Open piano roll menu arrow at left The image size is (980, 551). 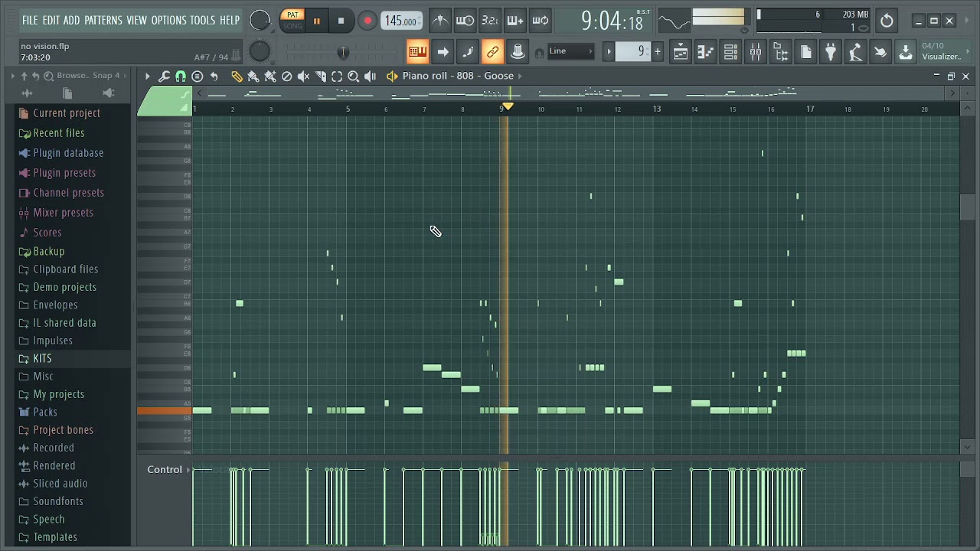pyautogui.click(x=148, y=76)
